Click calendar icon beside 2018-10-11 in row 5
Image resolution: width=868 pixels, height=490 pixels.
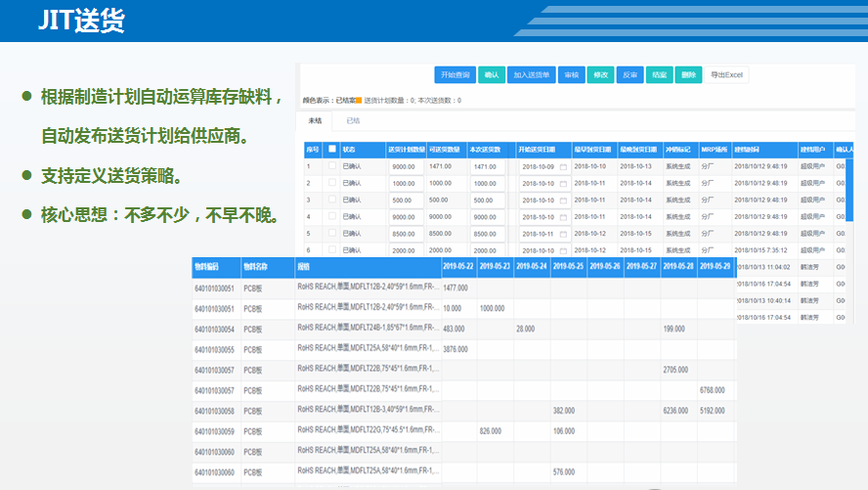(x=563, y=235)
